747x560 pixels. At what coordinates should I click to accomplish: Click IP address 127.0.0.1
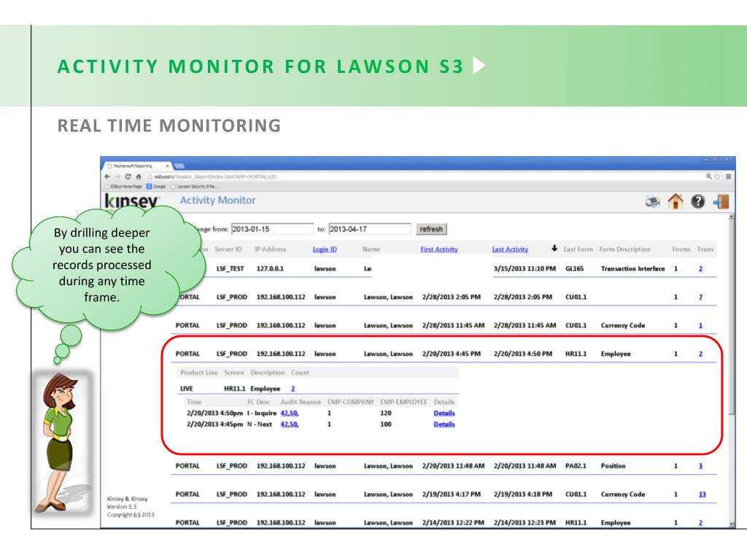tap(270, 268)
